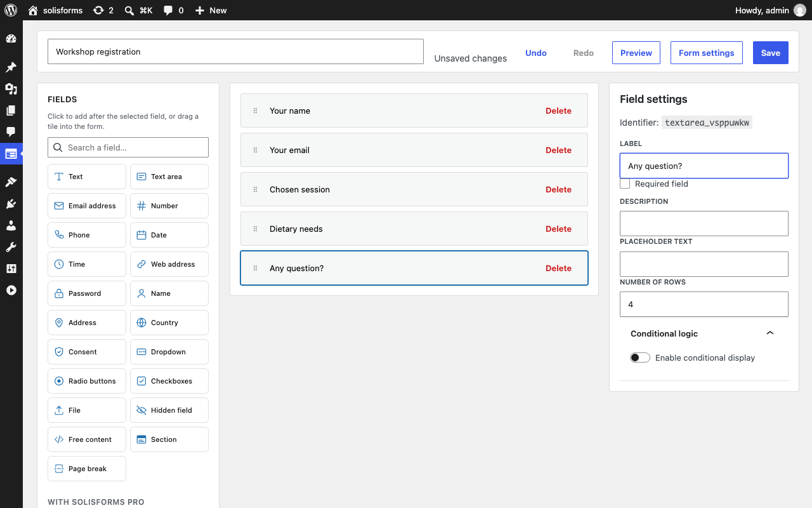The height and width of the screenshot is (508, 812).
Task: Focus the Placeholder text input
Action: 704,264
